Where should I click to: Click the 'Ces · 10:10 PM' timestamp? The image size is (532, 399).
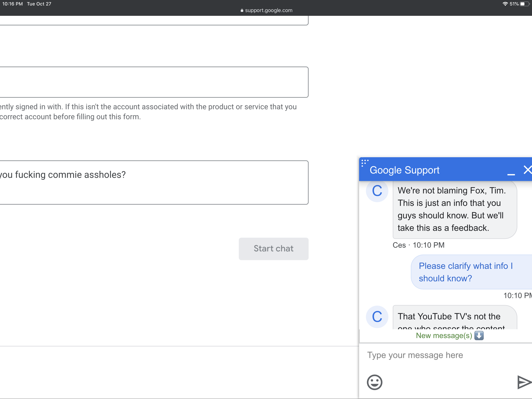pyautogui.click(x=418, y=245)
